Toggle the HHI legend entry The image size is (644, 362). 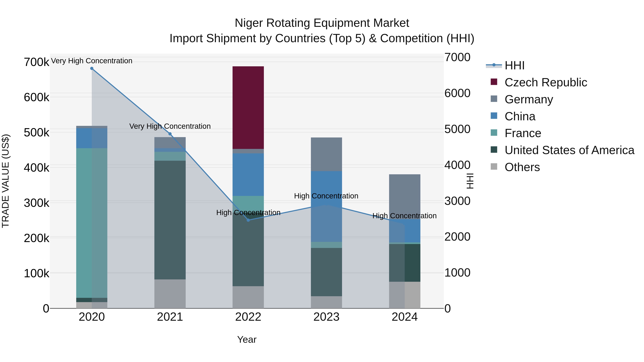[505, 65]
